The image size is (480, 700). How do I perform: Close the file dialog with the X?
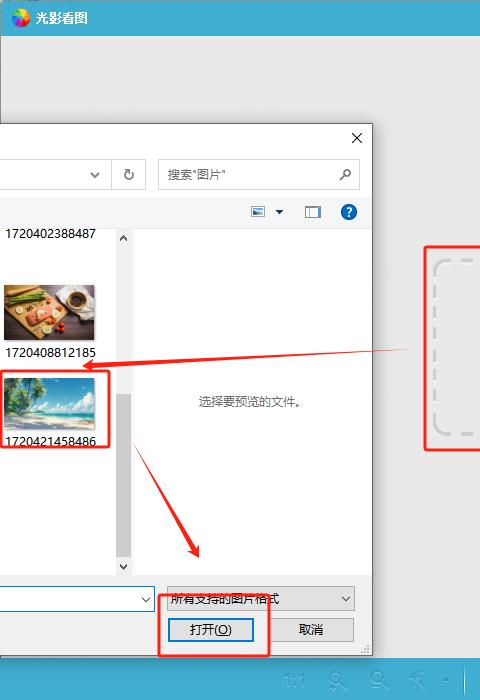click(357, 138)
